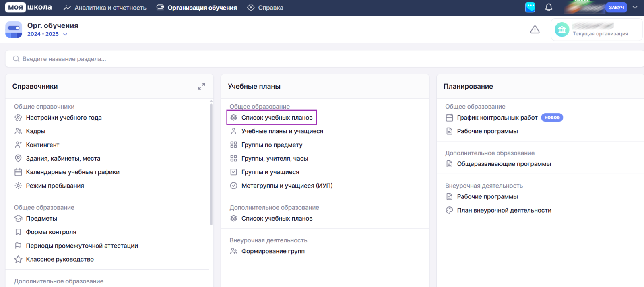Open Текущая организация selector
Viewport: 644px width, 287px height.
[597, 29]
